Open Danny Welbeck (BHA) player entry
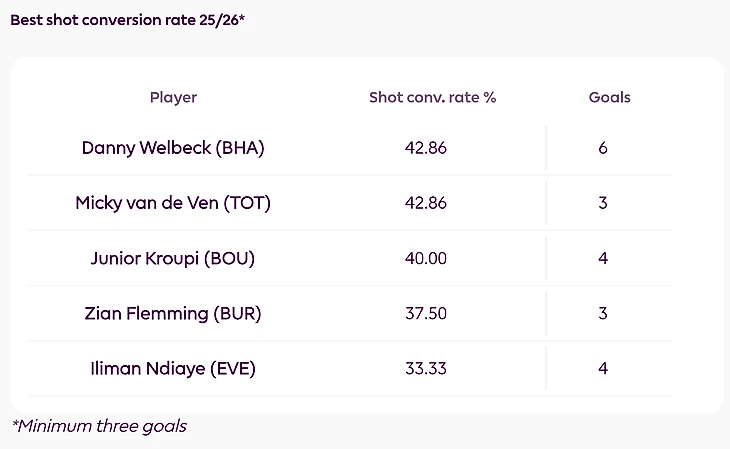The height and width of the screenshot is (449, 730). pyautogui.click(x=173, y=148)
